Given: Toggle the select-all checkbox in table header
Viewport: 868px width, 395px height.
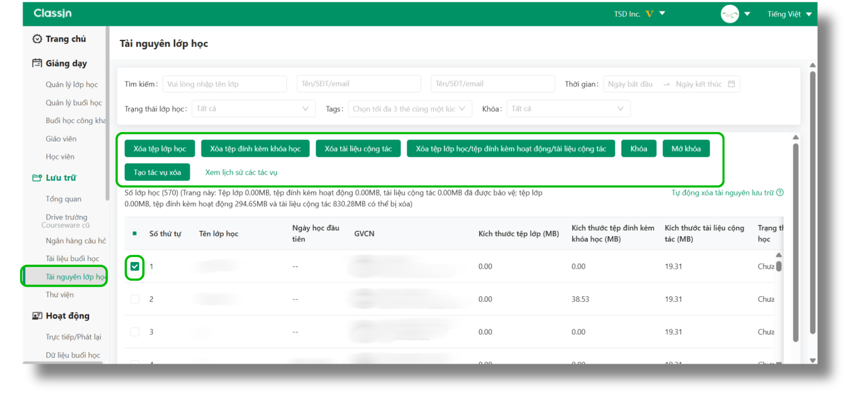Looking at the screenshot, I should tap(135, 234).
